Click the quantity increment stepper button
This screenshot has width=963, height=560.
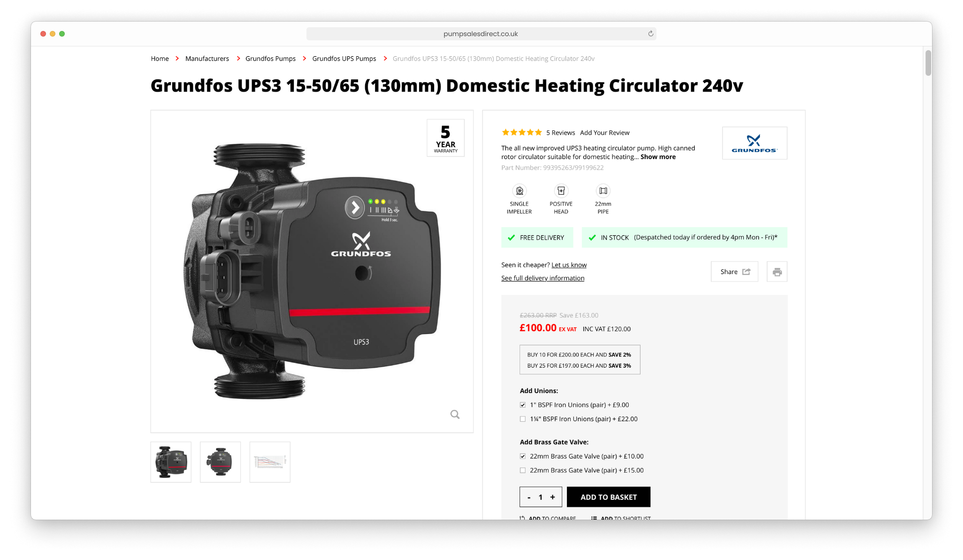[x=552, y=497]
